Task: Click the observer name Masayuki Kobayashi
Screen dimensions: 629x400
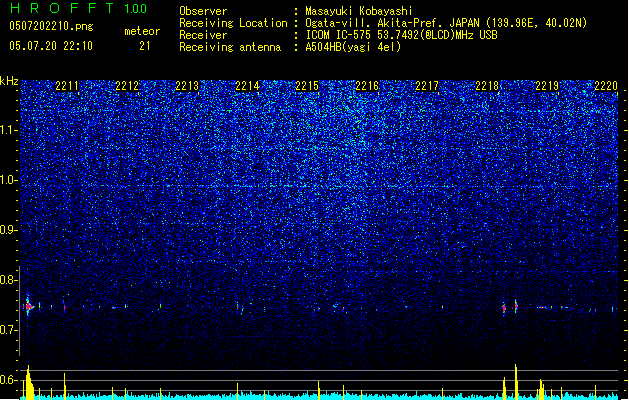Action: 359,11
